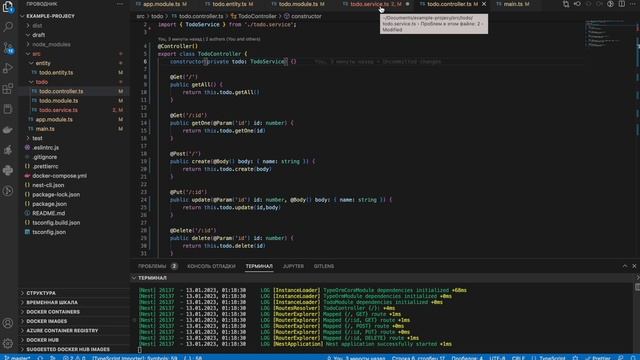Open the КОНСОЛЬ ОТЛАДКИ panel tab
The width and height of the screenshot is (640, 360).
pos(211,266)
